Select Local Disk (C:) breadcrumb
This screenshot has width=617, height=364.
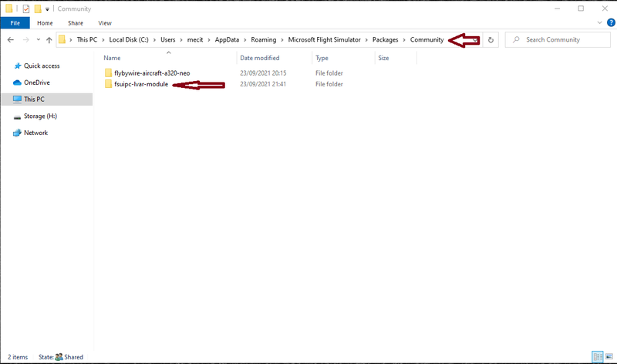click(x=129, y=40)
